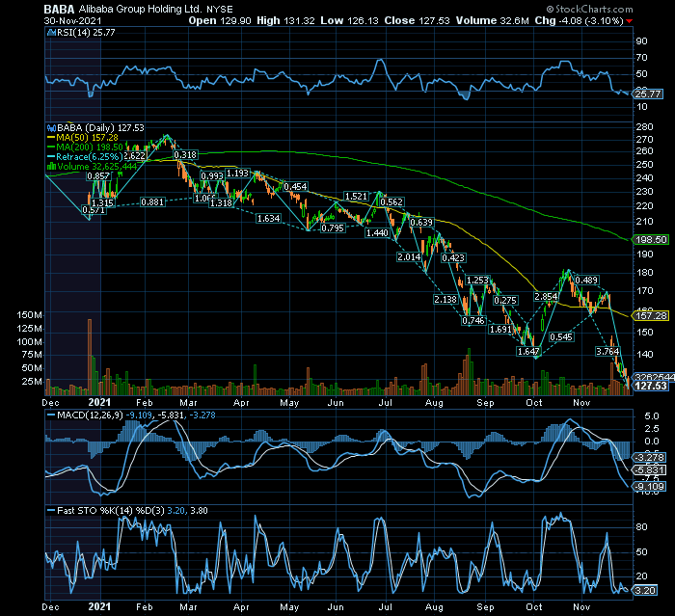Click the RSI(14) legend line icon
The image size is (675, 616).
(51, 33)
